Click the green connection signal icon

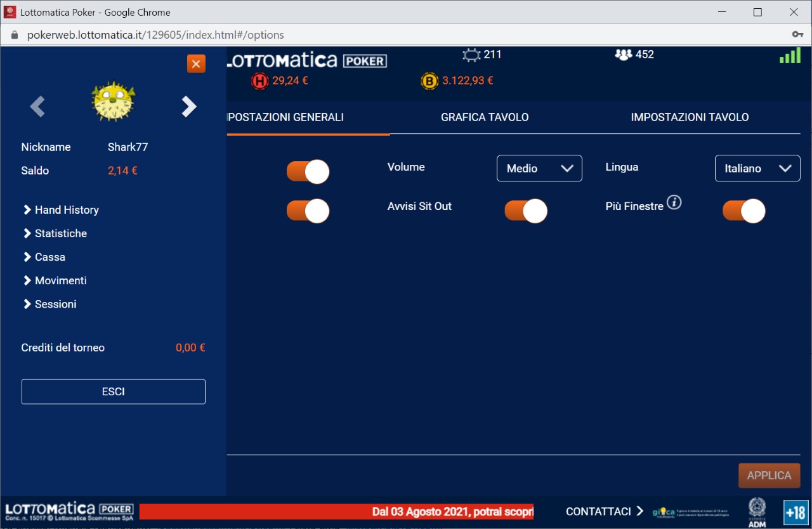tap(790, 55)
